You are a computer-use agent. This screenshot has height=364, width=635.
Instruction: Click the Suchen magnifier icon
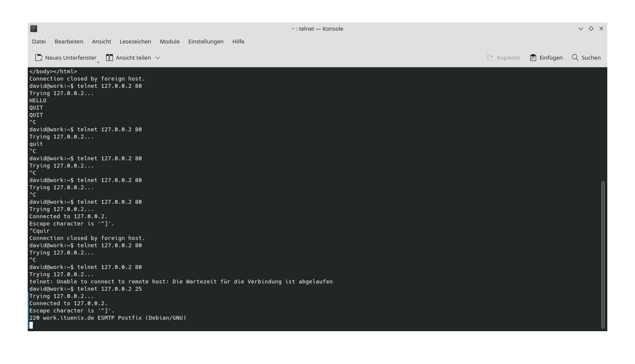click(x=575, y=58)
